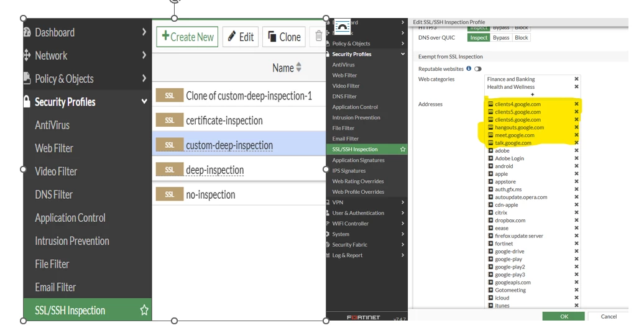Click the autoupdate.opera.com address entry

521,197
